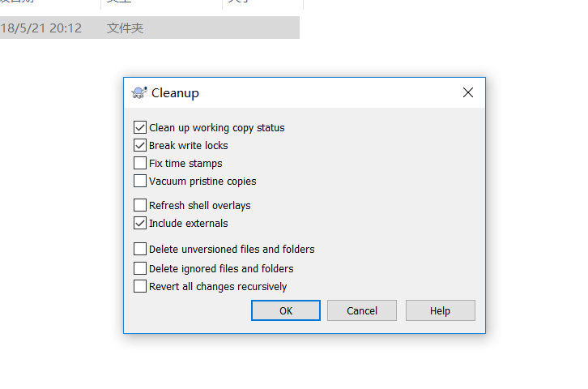Close the Cleanup dialog with X
The width and height of the screenshot is (588, 389).
tap(467, 92)
